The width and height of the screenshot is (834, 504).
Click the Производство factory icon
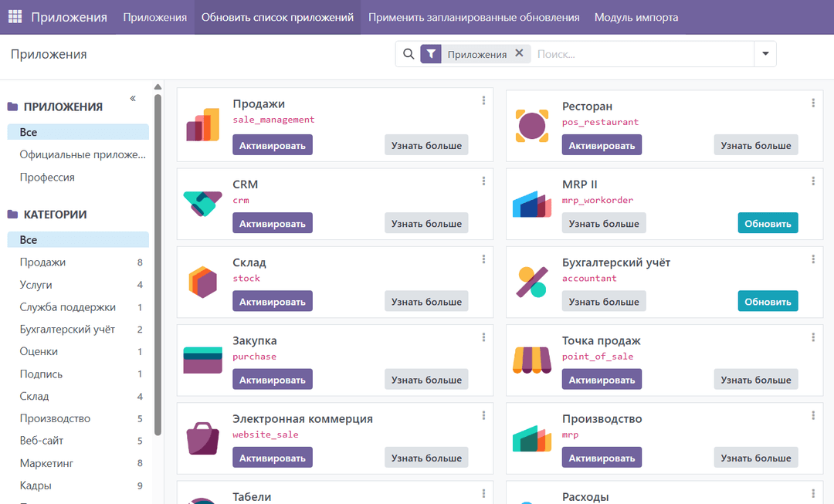(x=532, y=438)
